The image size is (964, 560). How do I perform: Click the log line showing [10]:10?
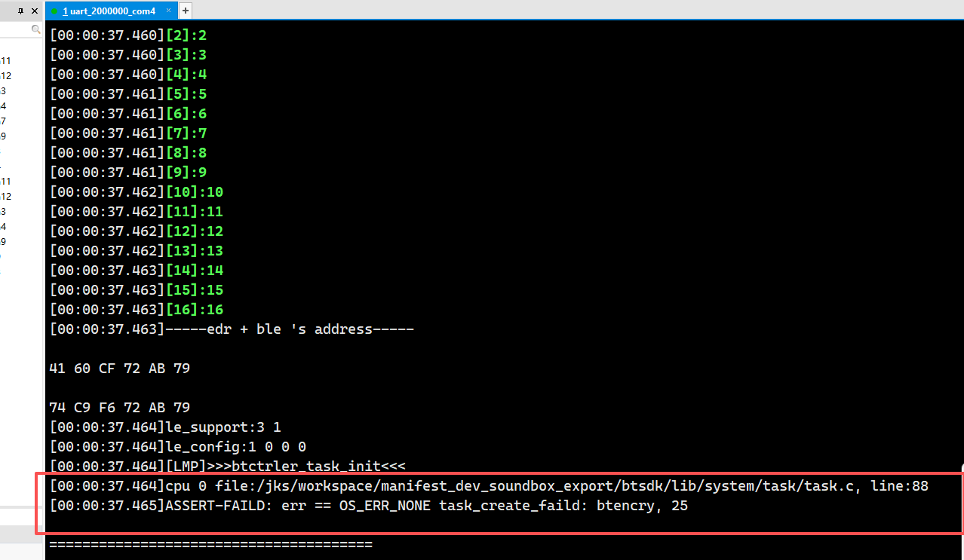(137, 192)
